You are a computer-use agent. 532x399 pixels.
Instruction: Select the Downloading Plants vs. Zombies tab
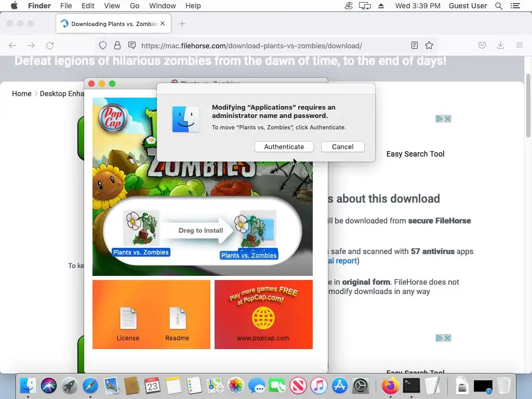click(x=113, y=24)
